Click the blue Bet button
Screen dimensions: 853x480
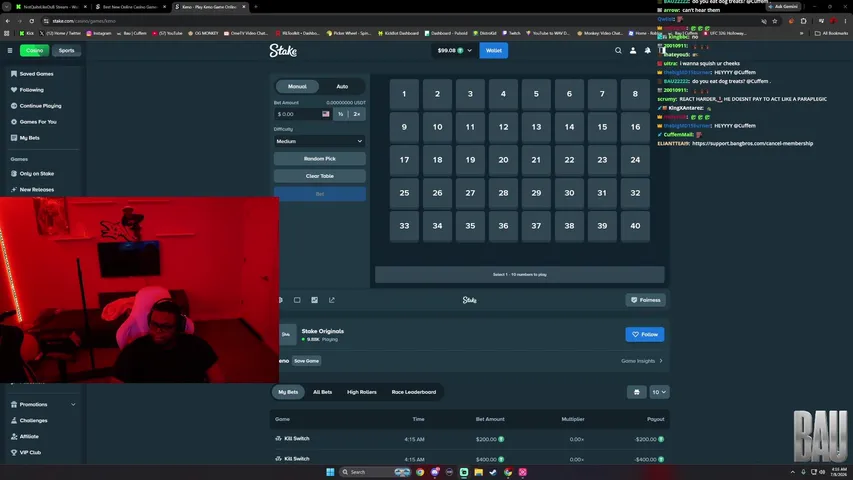point(319,194)
